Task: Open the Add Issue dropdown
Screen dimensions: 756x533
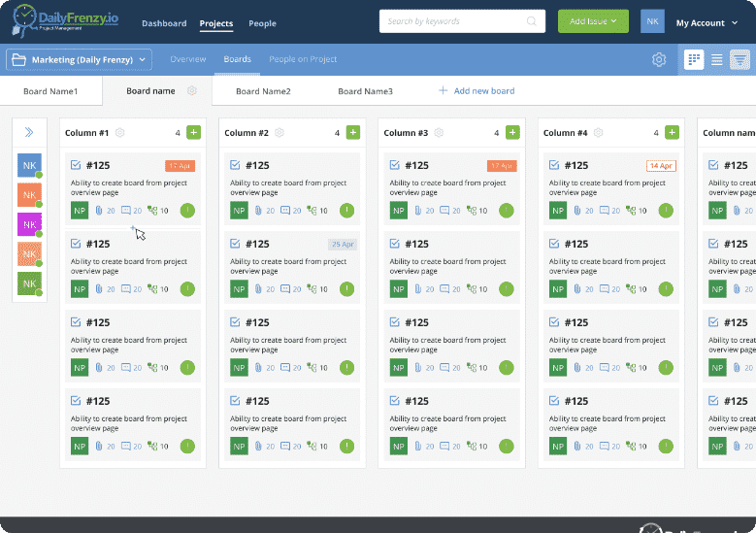Action: [x=593, y=21]
